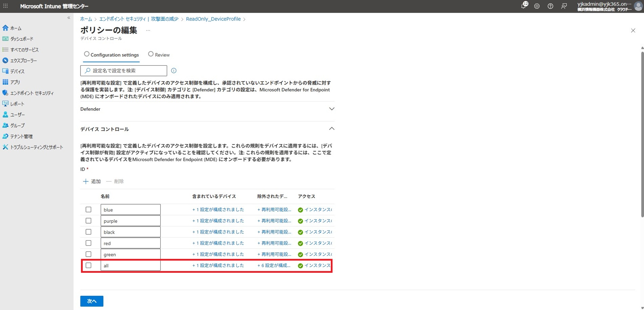The image size is (644, 310).
Task: Open the help question mark icon
Action: click(x=550, y=6)
